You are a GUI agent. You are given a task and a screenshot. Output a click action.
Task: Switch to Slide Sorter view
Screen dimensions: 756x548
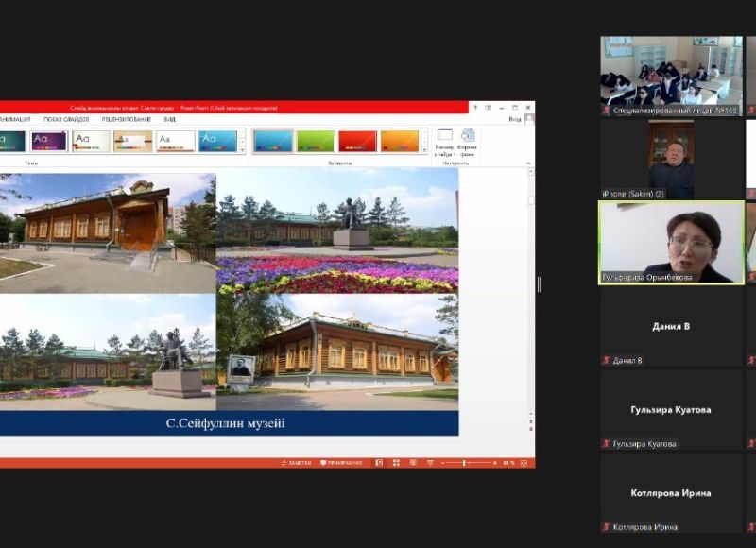(396, 463)
